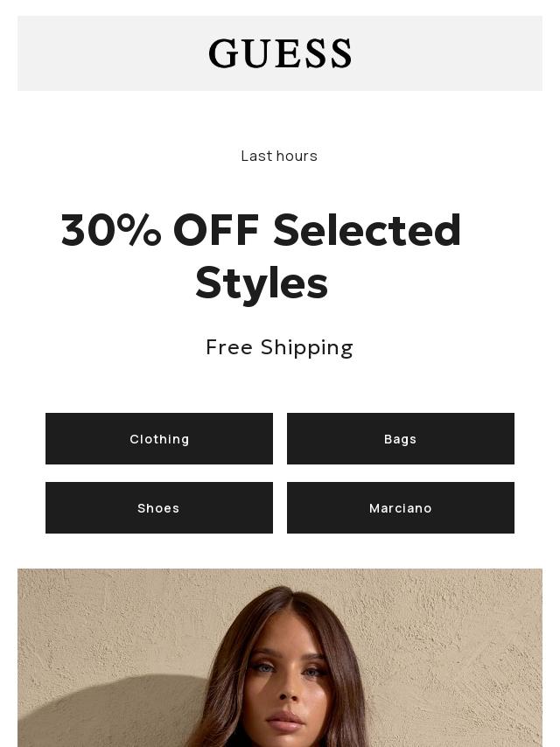Click the Free Shipping text
The width and height of the screenshot is (560, 747).
pos(279,347)
